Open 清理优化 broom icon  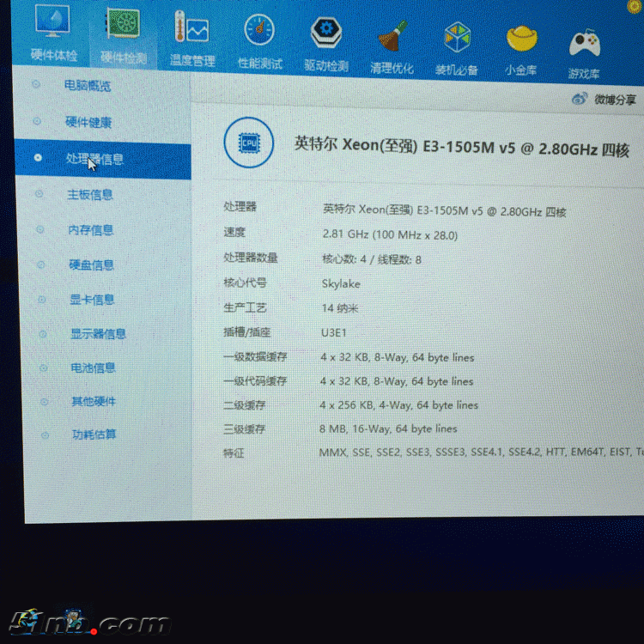pyautogui.click(x=392, y=36)
